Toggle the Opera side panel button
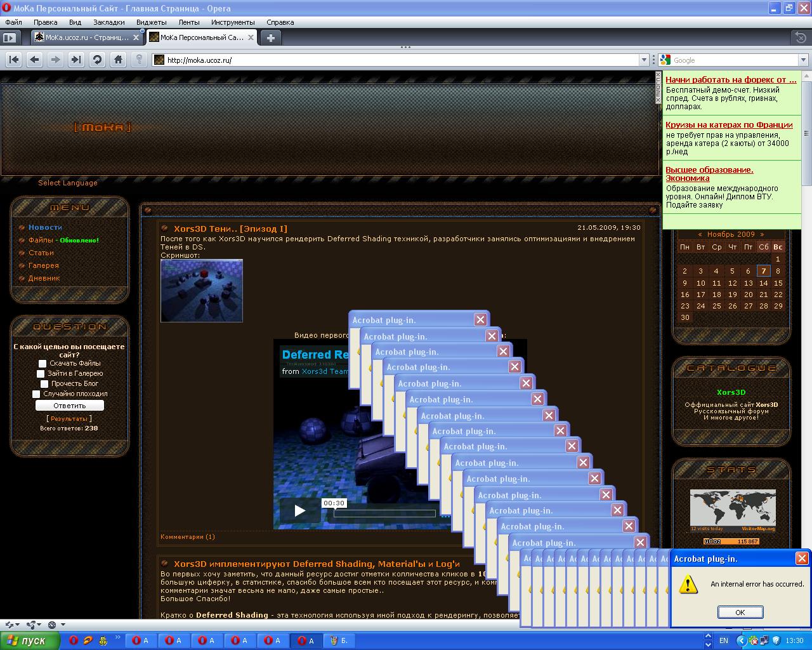The height and width of the screenshot is (650, 812). click(9, 37)
